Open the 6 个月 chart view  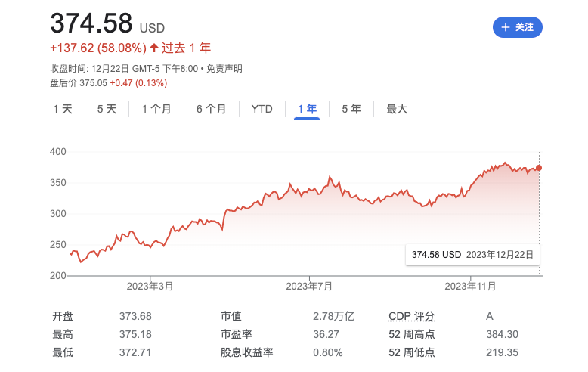211,109
